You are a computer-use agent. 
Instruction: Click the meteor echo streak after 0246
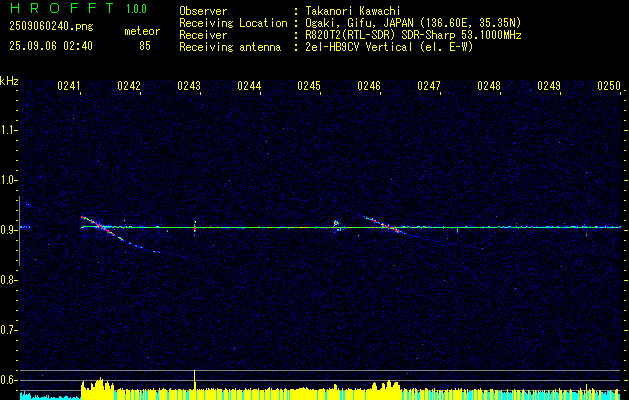(x=387, y=226)
